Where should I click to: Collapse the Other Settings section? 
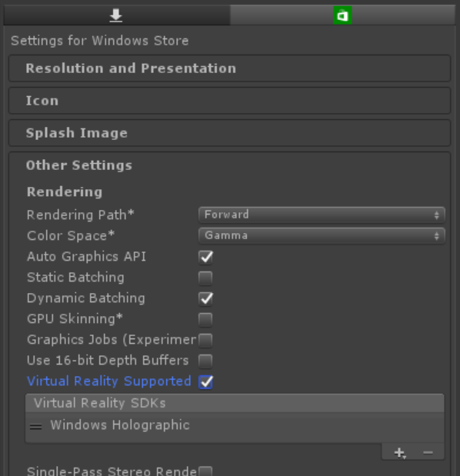(79, 165)
